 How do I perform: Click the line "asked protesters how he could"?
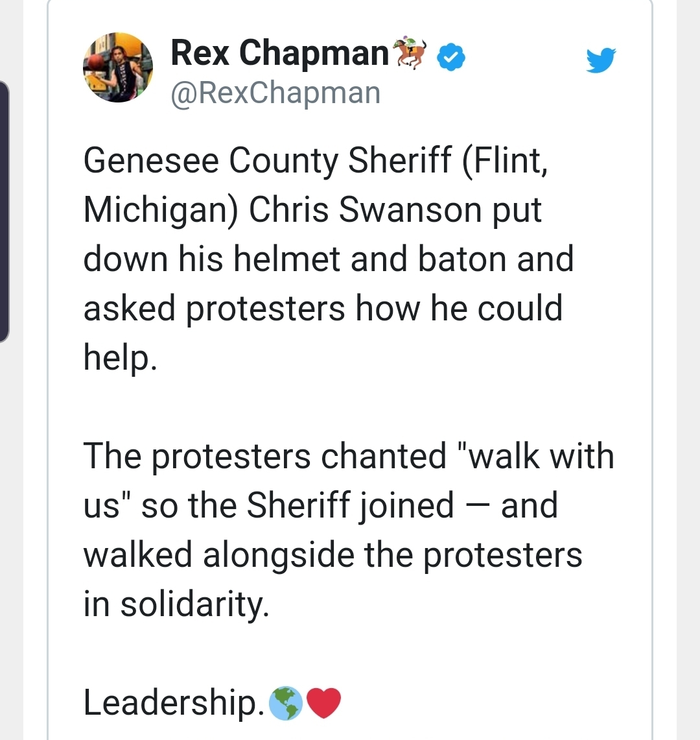pos(323,308)
